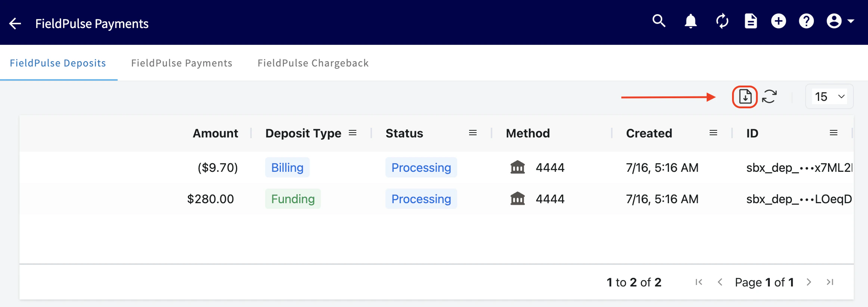Go back using the arrow icon
The image size is (868, 307).
pos(15,24)
